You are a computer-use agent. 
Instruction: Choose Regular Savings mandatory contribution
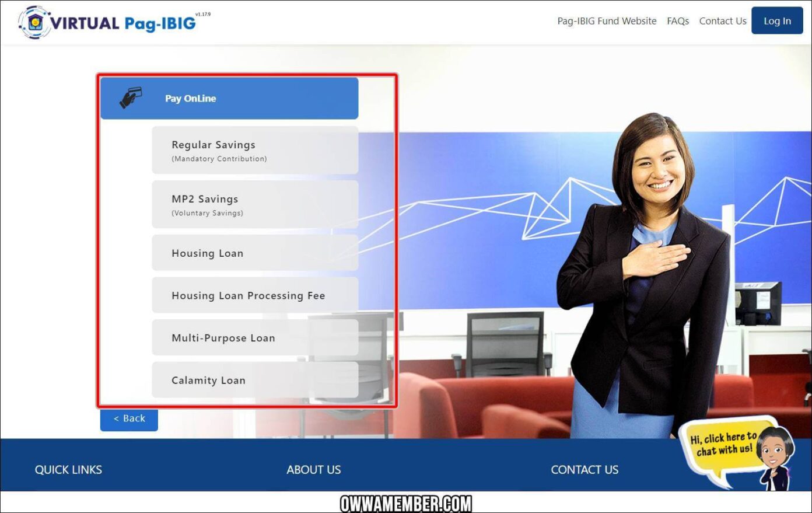pos(255,150)
